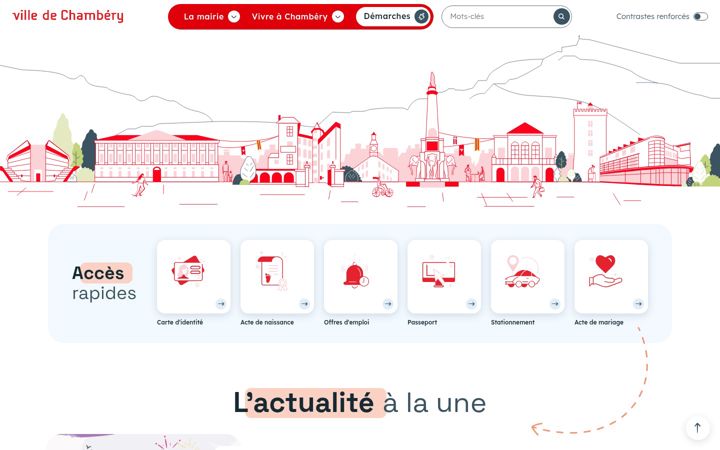This screenshot has width=720, height=450.
Task: Open the Carte d'identité card icon
Action: (188, 271)
